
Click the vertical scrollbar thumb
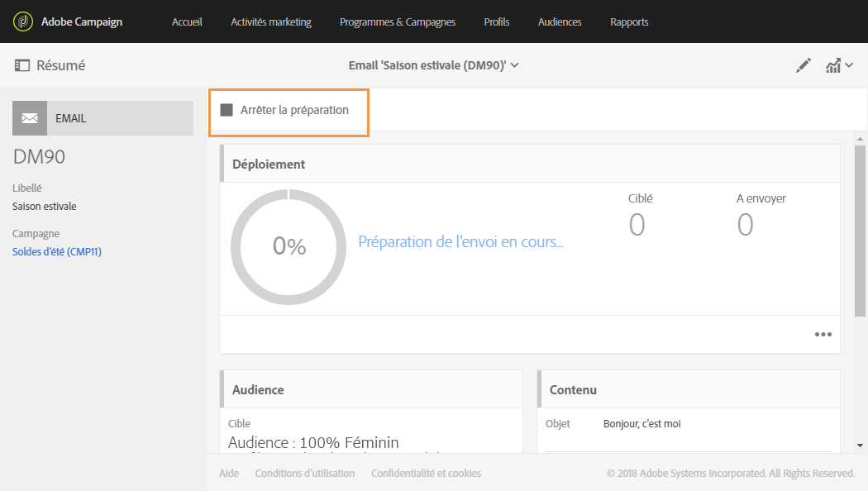(x=860, y=231)
